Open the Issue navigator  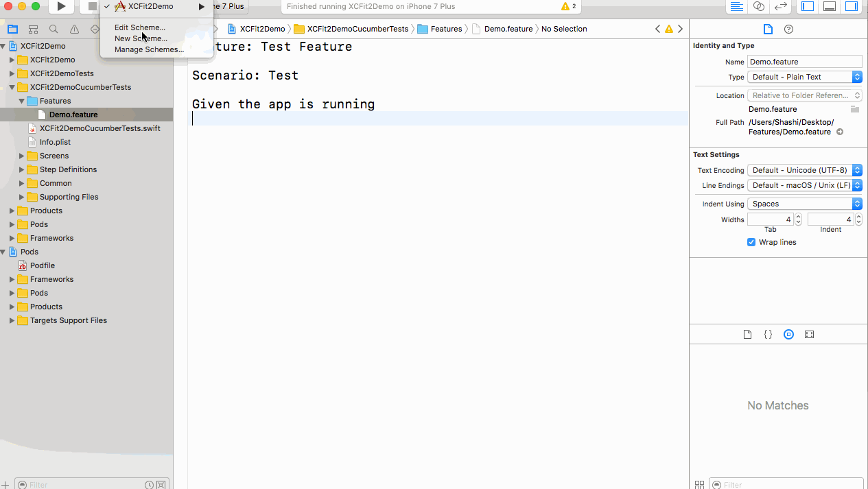74,29
